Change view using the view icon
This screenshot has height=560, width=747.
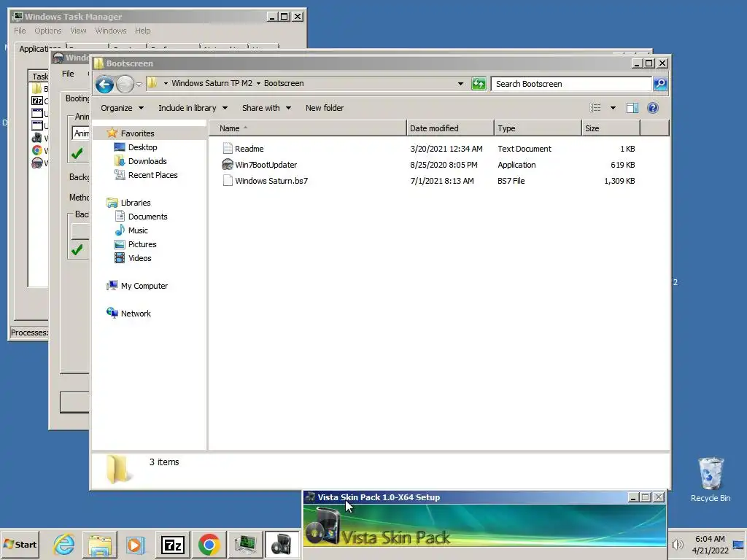click(x=595, y=108)
